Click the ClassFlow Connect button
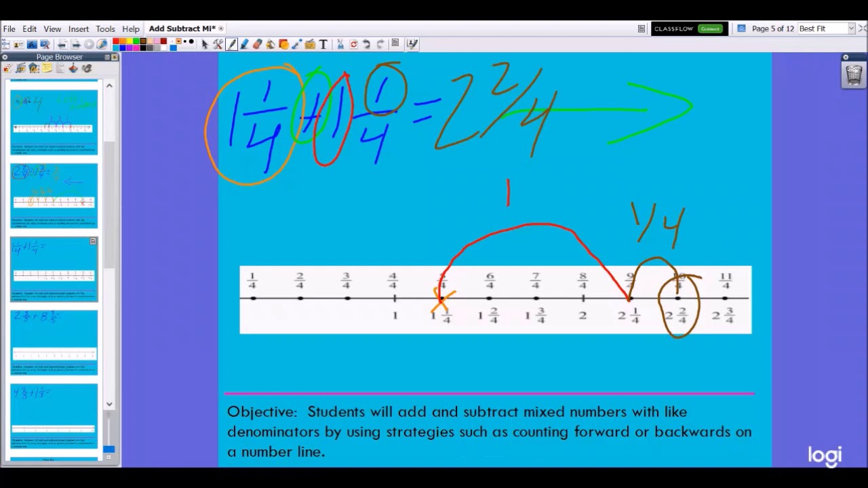Screen dimensions: 868x488 [710, 28]
